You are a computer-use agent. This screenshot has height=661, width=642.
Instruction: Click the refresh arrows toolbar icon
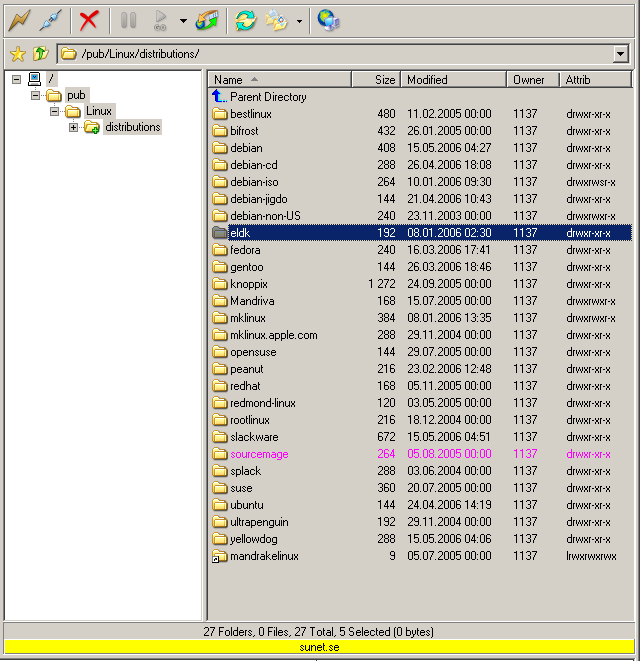[x=245, y=19]
